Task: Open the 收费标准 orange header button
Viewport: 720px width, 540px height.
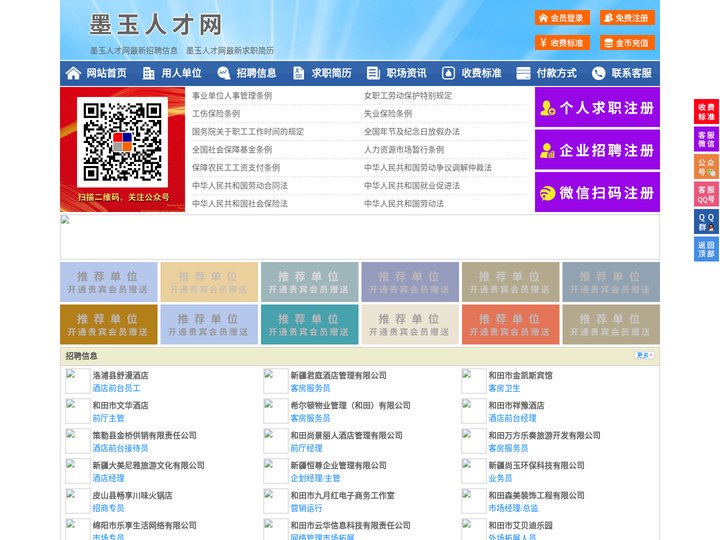Action: tap(562, 43)
